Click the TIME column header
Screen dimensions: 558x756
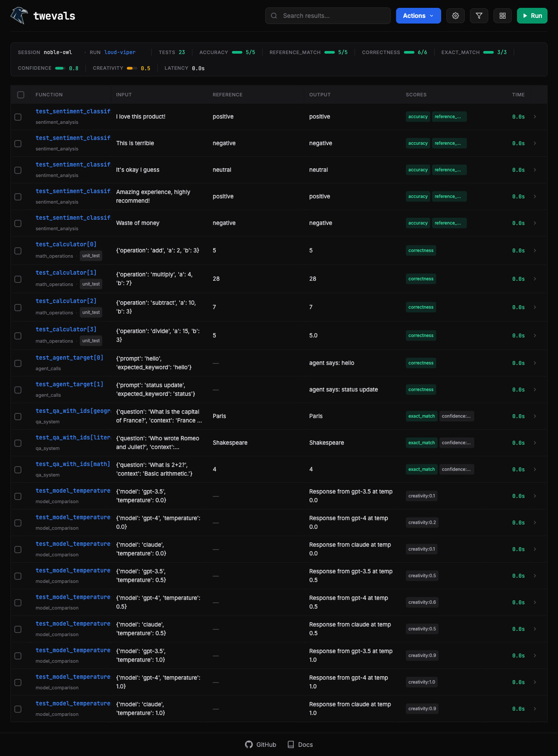point(518,95)
